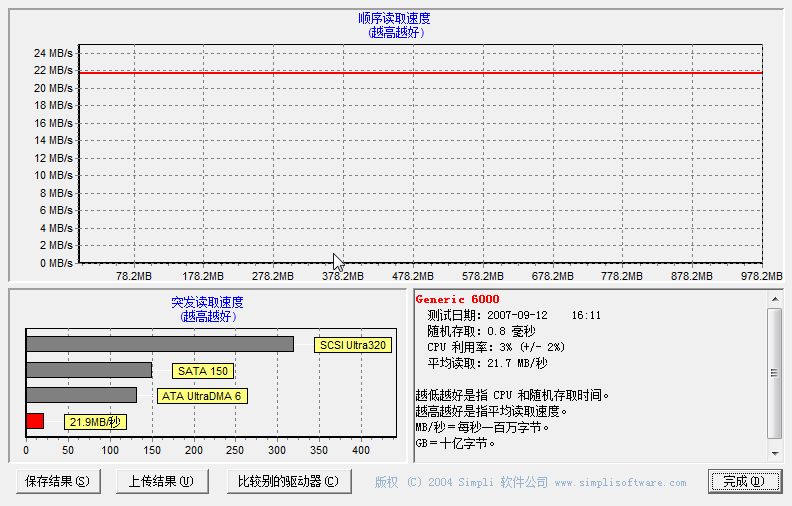Click the SCSI Ultra320 label
This screenshot has height=506, width=792.
point(353,345)
